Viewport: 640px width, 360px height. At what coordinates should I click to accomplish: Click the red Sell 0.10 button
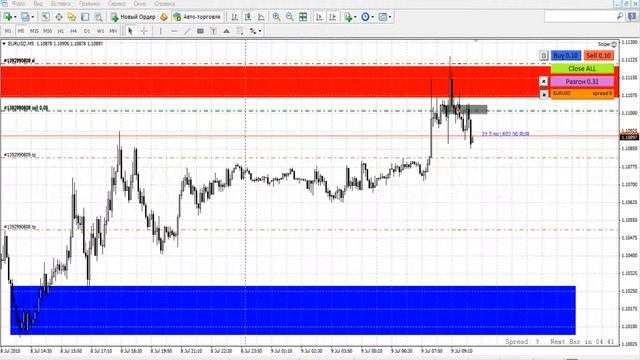point(598,56)
